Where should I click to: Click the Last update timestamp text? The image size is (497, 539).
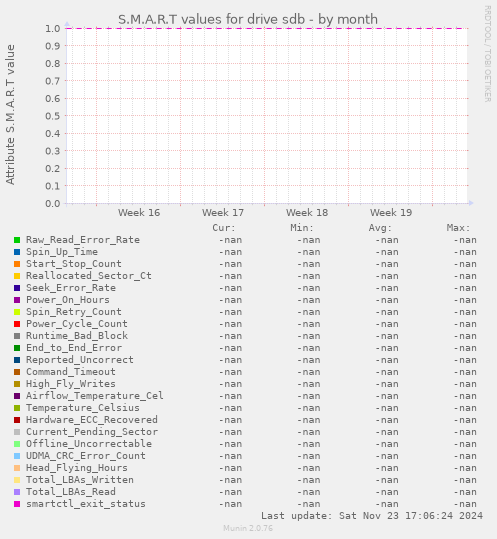point(372,516)
